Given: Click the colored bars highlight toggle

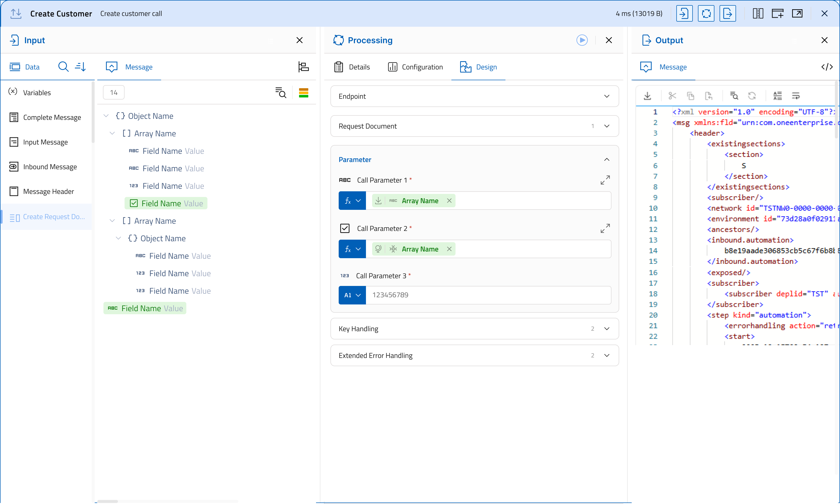Looking at the screenshot, I should [x=303, y=93].
